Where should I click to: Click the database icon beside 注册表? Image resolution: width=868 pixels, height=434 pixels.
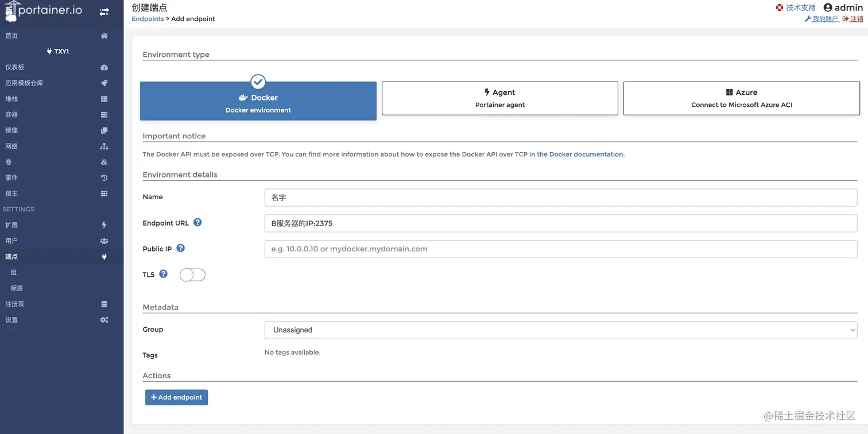point(104,304)
